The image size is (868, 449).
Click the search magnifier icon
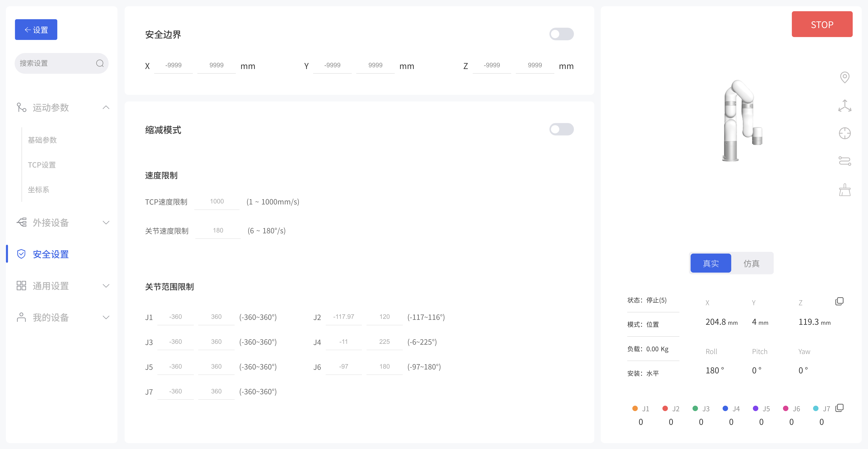pos(100,63)
